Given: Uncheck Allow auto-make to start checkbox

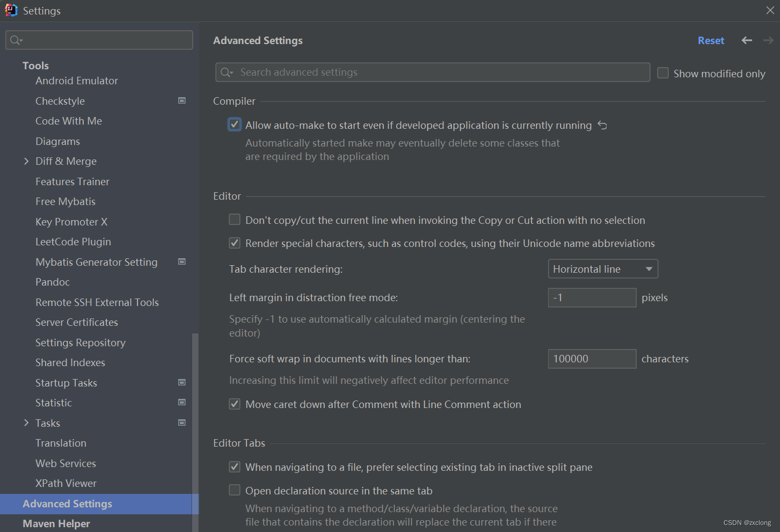Looking at the screenshot, I should tap(235, 125).
